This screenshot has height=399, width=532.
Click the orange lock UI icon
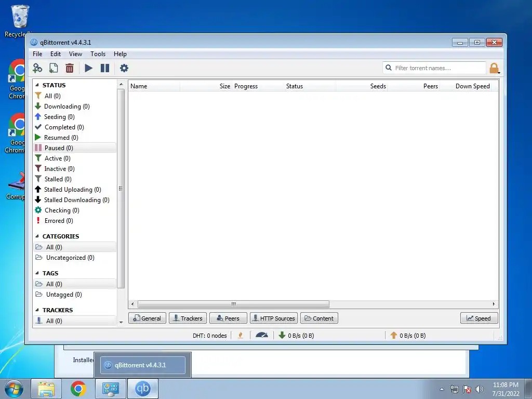coord(495,68)
